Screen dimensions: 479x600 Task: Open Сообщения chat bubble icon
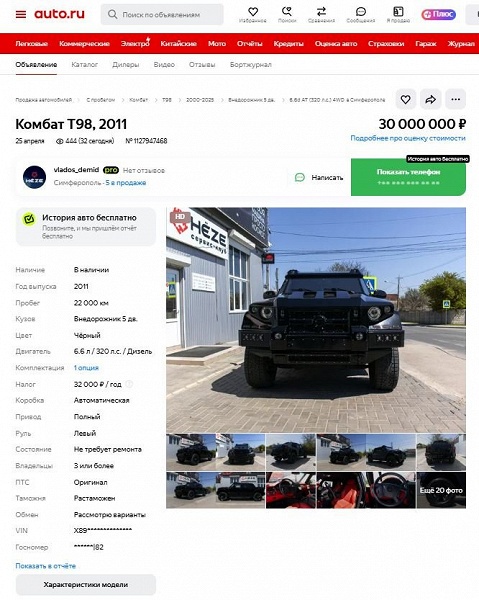360,15
